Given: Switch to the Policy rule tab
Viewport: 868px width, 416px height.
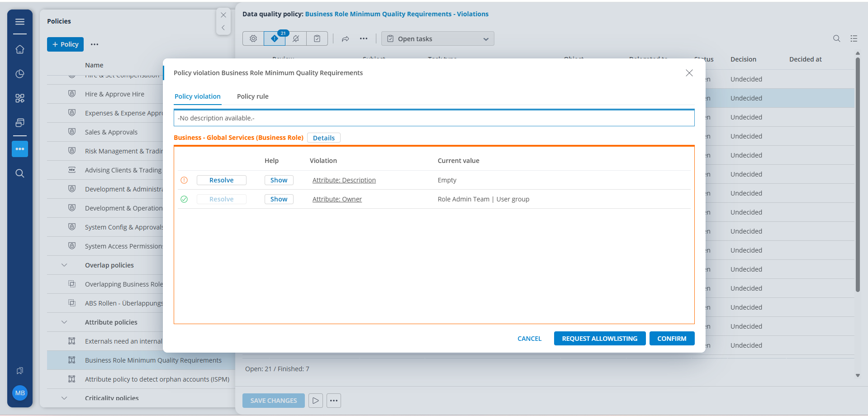Looking at the screenshot, I should click(x=252, y=96).
